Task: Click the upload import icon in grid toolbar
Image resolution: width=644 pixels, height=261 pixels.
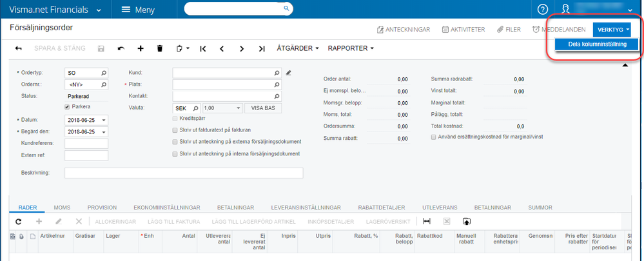Action: (x=466, y=222)
